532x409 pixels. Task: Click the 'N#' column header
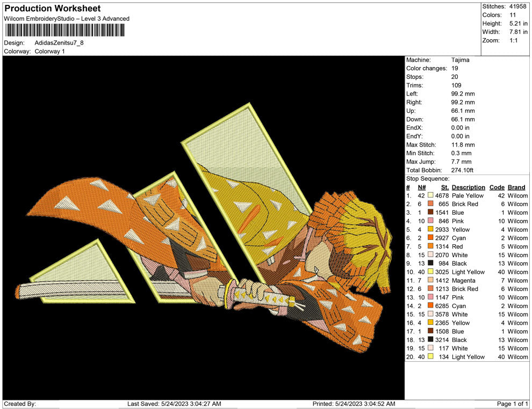click(x=422, y=187)
